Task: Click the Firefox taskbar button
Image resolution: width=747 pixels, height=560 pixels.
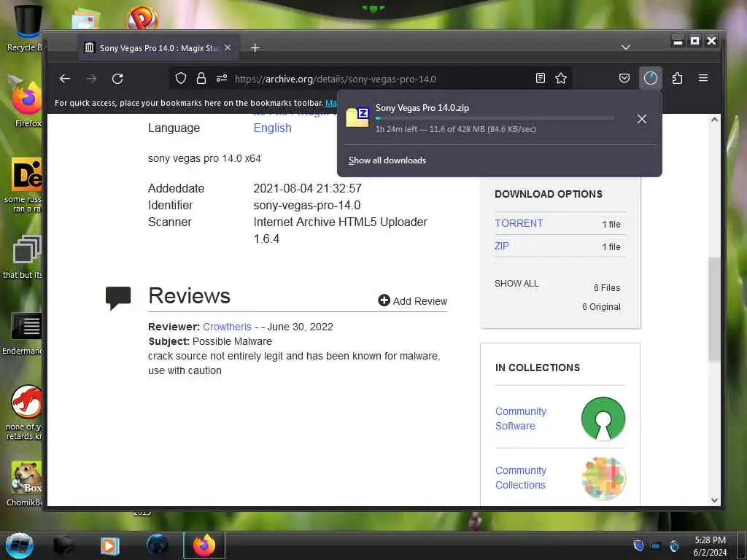Action: point(204,545)
